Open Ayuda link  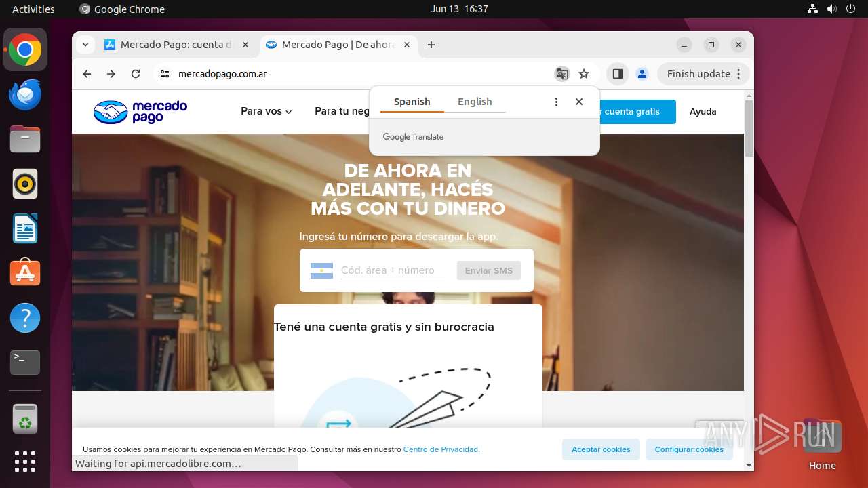click(703, 112)
